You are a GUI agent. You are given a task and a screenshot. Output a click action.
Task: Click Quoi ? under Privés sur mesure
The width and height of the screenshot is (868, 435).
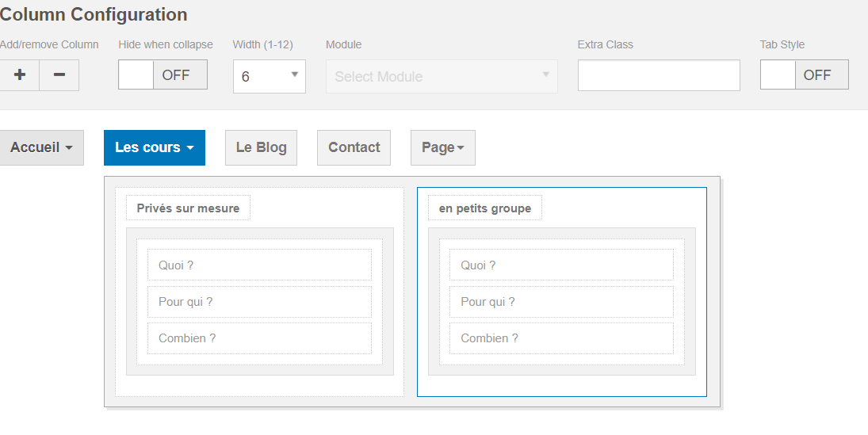coord(259,265)
